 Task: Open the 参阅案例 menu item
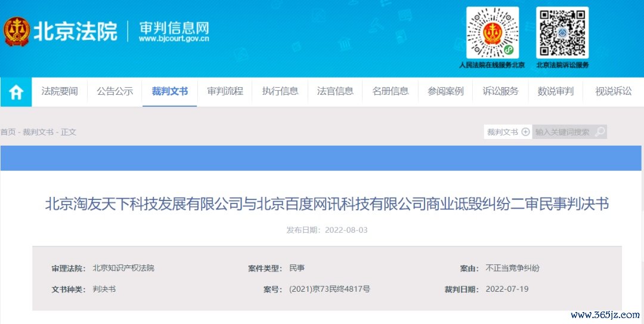[445, 91]
